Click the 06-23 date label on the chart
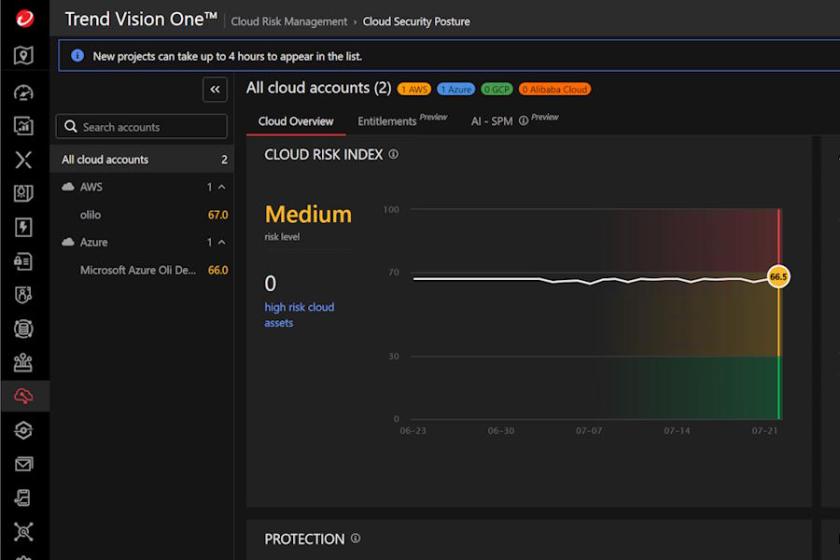Image resolution: width=840 pixels, height=560 pixels. point(413,430)
